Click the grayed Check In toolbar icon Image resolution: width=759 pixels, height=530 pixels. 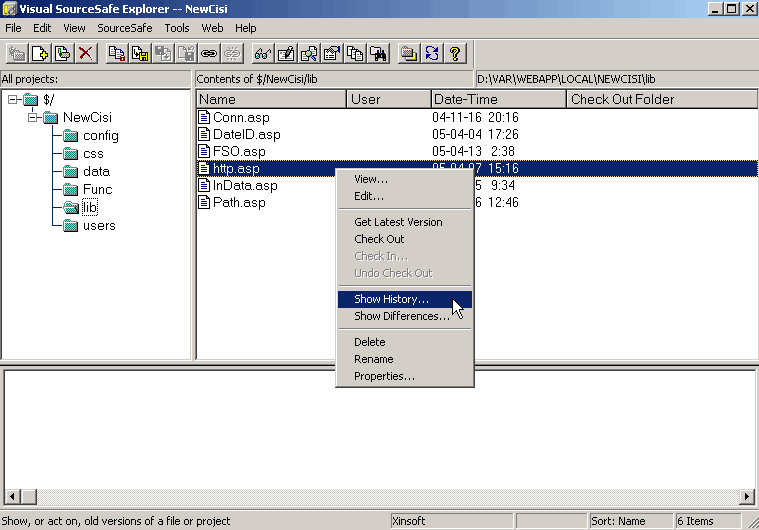coord(163,54)
